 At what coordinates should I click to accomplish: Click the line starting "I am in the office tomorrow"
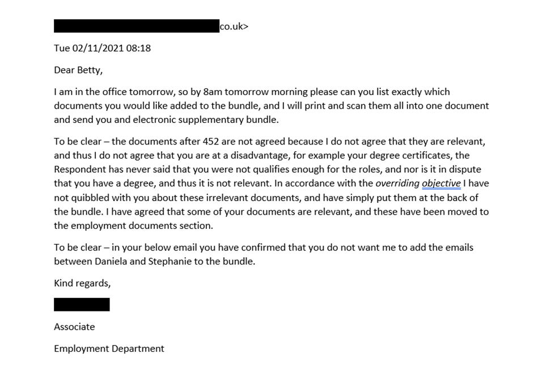[252, 92]
